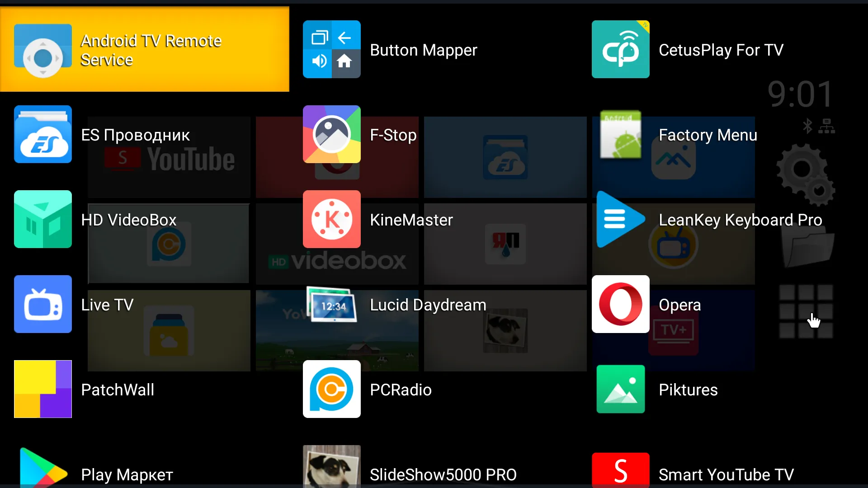This screenshot has width=868, height=488.
Task: Open the folder icon in background launcher
Action: [807, 246]
